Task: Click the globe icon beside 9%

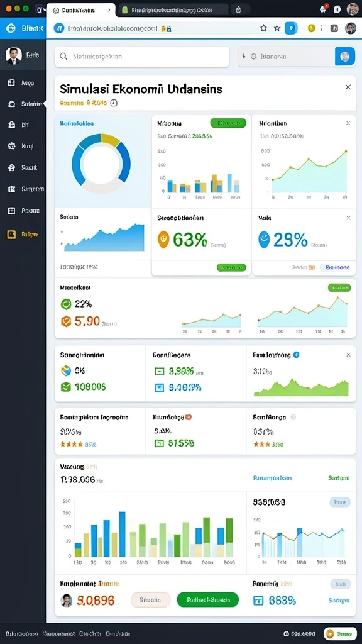Action: (x=66, y=370)
